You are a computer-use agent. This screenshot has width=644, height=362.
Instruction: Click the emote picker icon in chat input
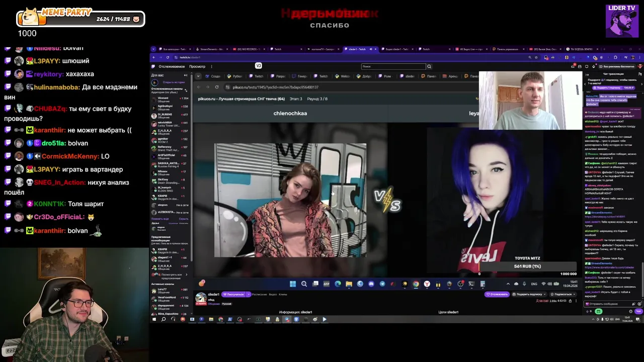[x=639, y=304]
